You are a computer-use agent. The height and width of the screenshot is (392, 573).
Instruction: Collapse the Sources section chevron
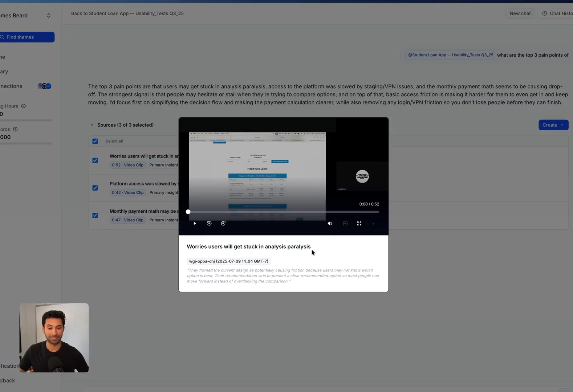point(92,125)
